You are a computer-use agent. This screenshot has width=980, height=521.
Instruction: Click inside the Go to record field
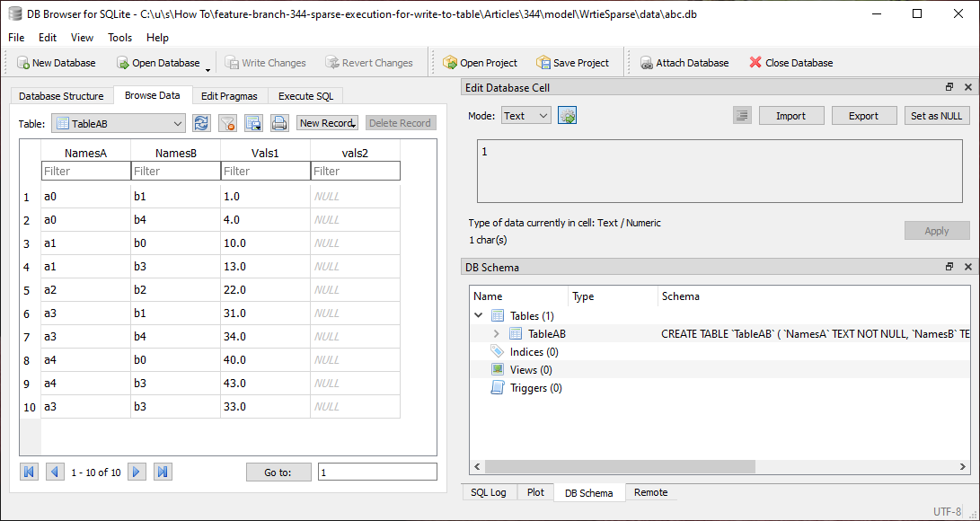[x=377, y=471]
